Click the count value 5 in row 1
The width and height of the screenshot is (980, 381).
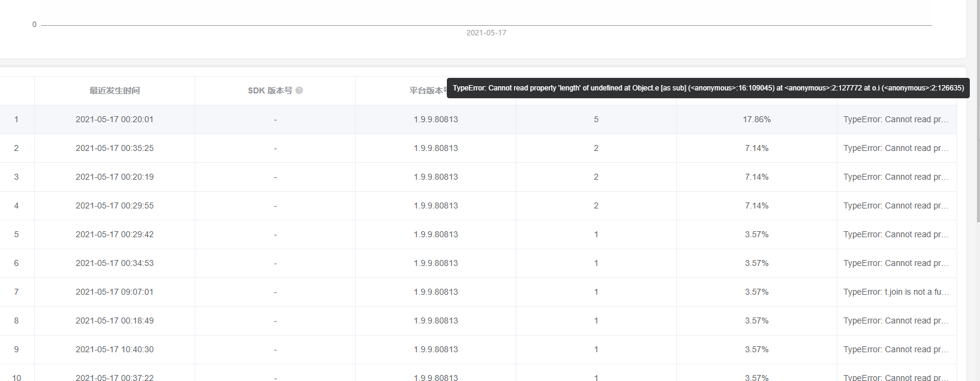point(596,119)
